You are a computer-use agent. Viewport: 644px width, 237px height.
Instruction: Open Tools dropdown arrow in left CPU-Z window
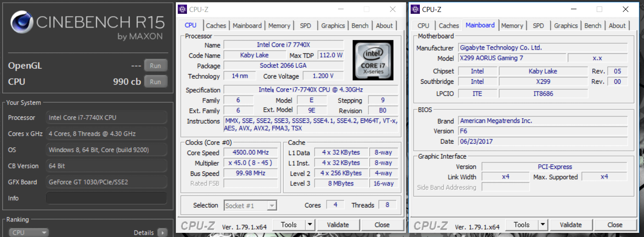coord(310,225)
